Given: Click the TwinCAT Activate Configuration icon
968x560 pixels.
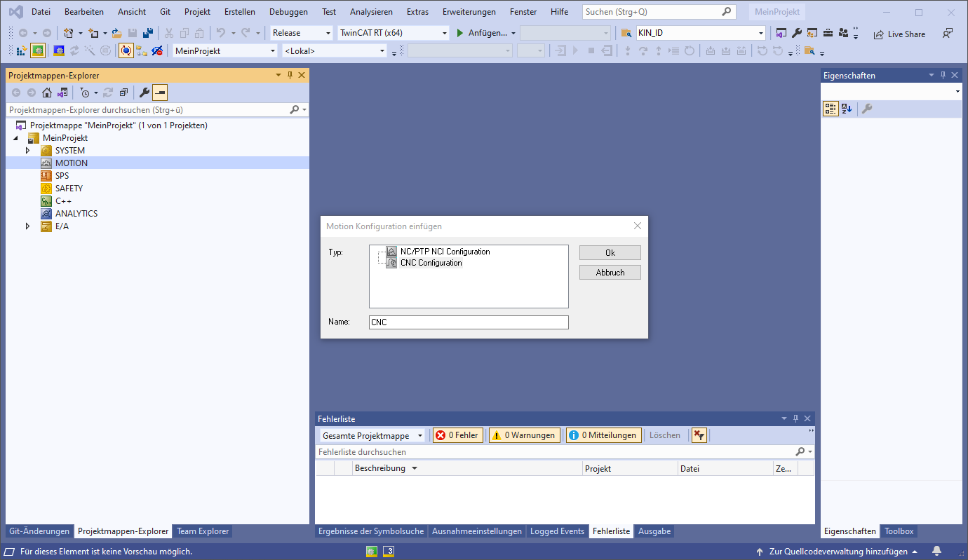Looking at the screenshot, I should pyautogui.click(x=22, y=50).
